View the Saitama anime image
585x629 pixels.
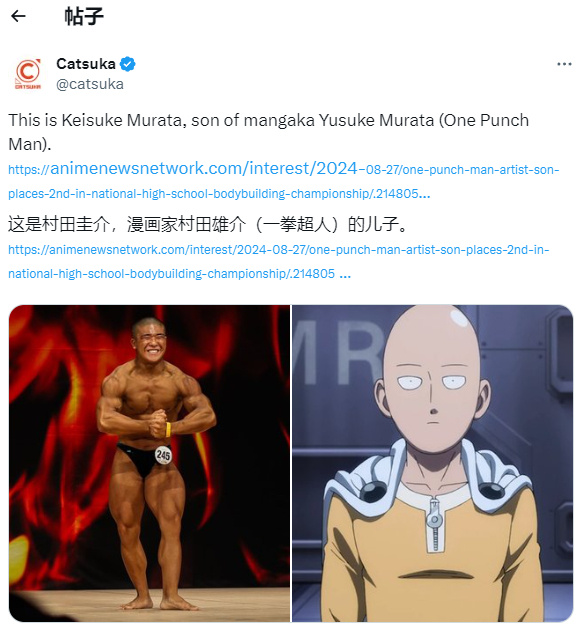pyautogui.click(x=433, y=463)
